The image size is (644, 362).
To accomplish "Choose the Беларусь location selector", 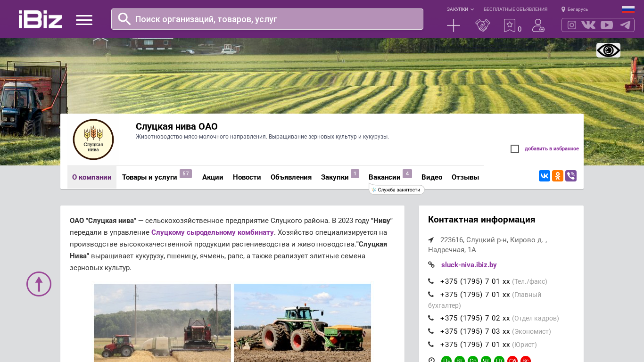I will coord(575,9).
